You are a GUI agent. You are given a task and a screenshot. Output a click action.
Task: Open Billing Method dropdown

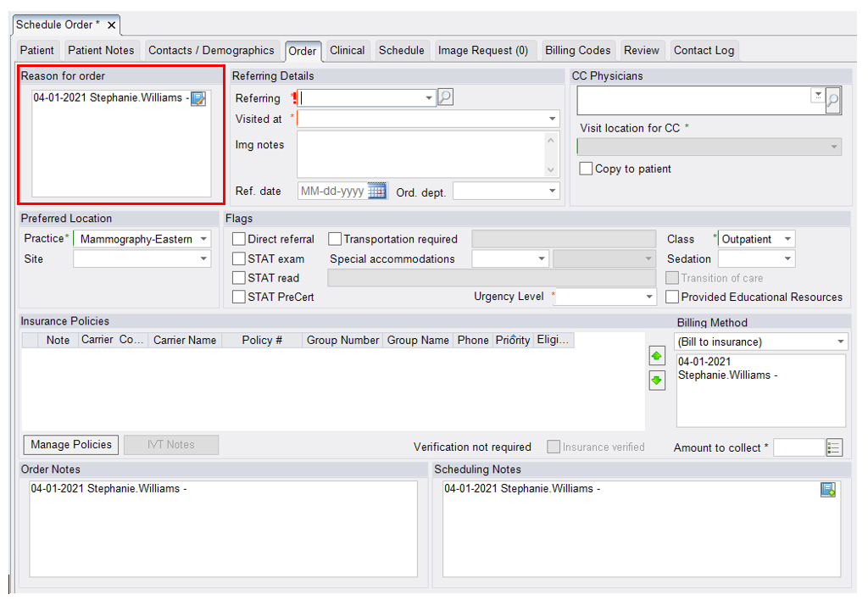pos(840,342)
